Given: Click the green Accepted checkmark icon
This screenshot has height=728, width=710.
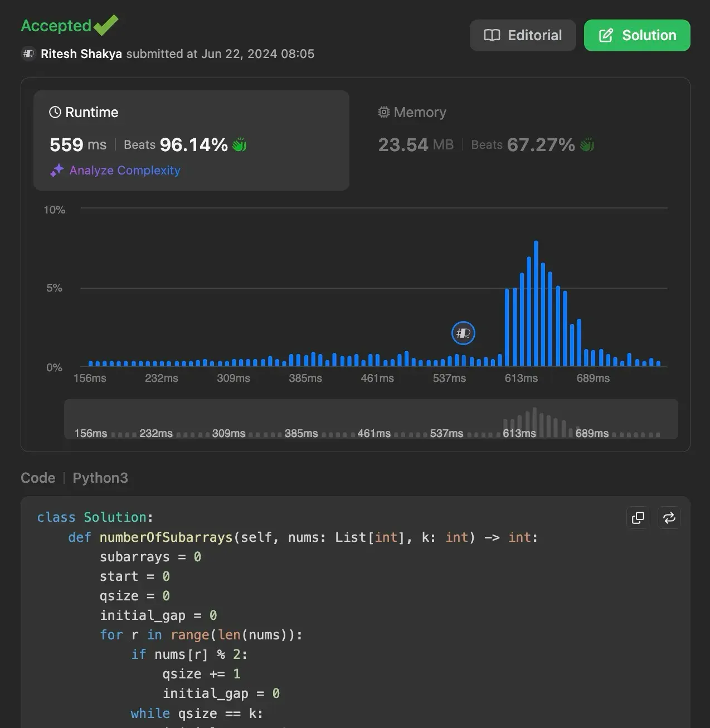Looking at the screenshot, I should (x=105, y=25).
